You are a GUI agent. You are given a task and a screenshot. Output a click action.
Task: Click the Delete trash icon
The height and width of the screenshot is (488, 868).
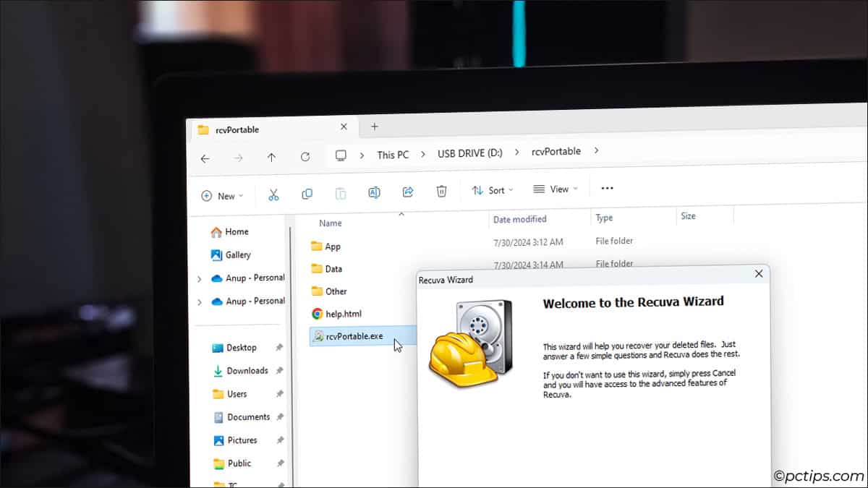(441, 191)
